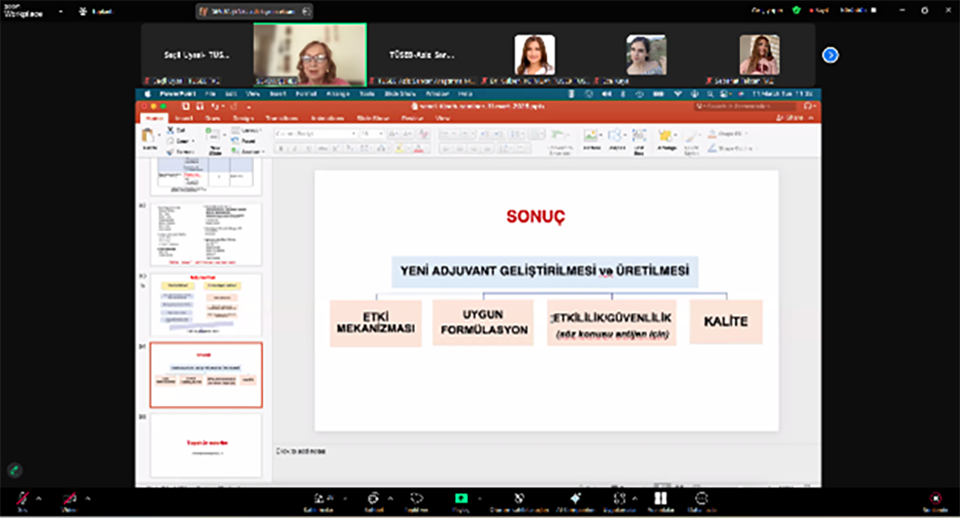
Task: Expand audio options arrow beside microphone
Action: point(38,497)
